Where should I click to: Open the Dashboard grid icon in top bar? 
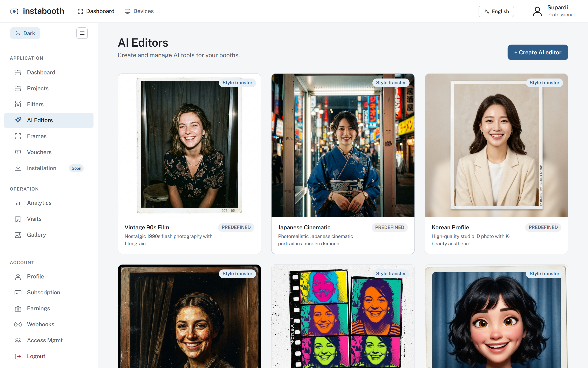pyautogui.click(x=80, y=11)
